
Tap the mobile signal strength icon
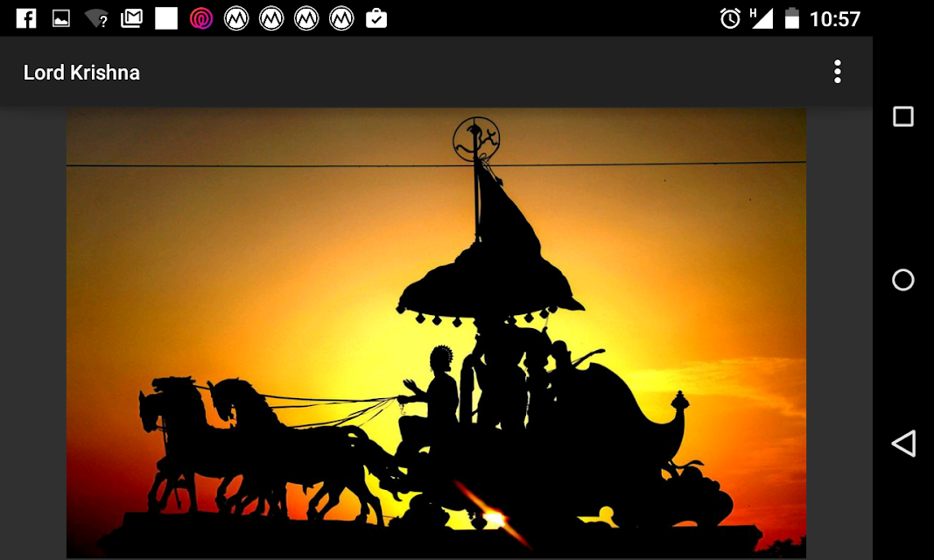point(762,18)
